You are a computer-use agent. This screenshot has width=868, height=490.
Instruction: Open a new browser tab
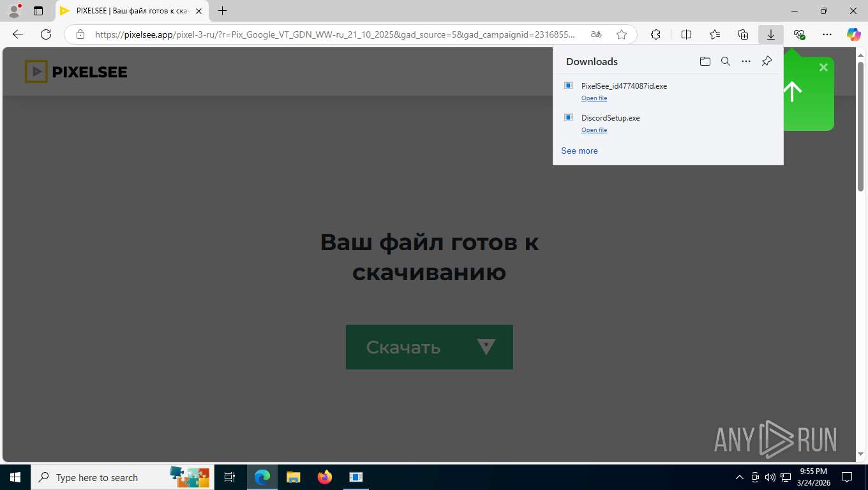[222, 11]
